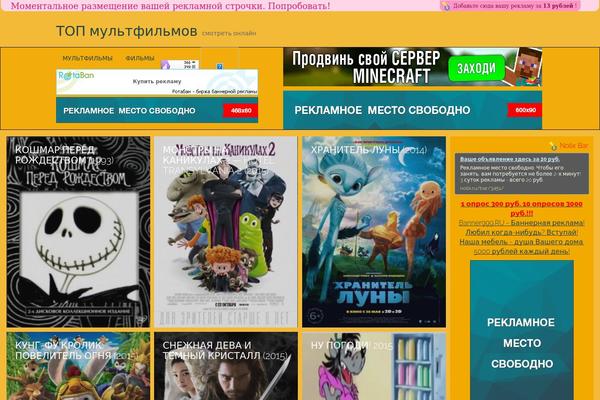Click the red 600x90 label
The image size is (600, 400).
[525, 110]
